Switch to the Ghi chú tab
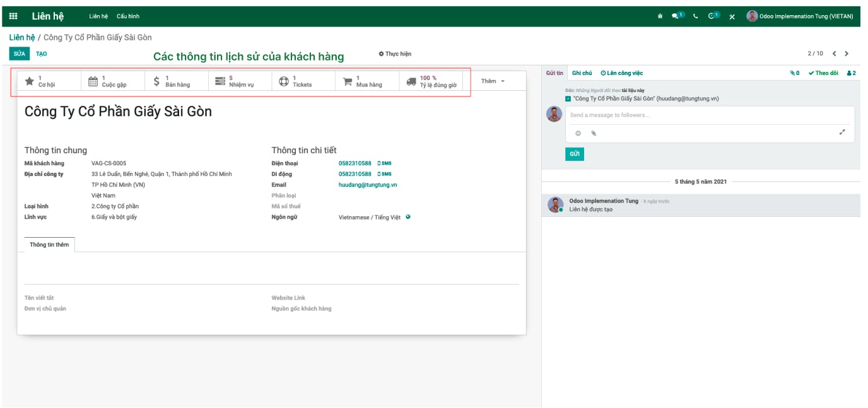 coord(582,73)
